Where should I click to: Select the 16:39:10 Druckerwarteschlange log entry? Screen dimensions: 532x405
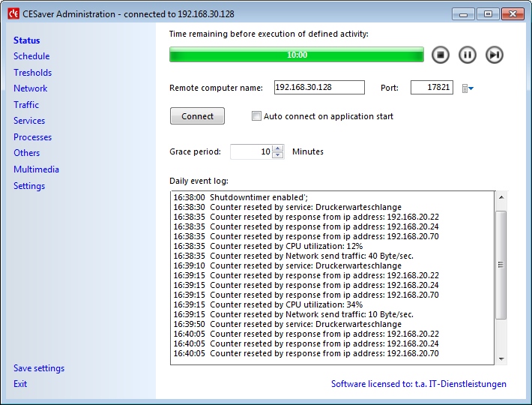(x=288, y=265)
